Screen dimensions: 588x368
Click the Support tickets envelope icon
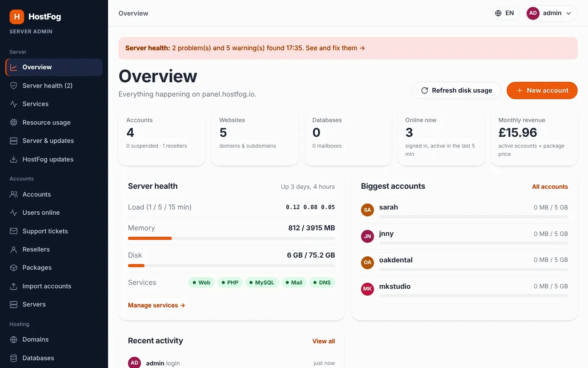click(14, 231)
